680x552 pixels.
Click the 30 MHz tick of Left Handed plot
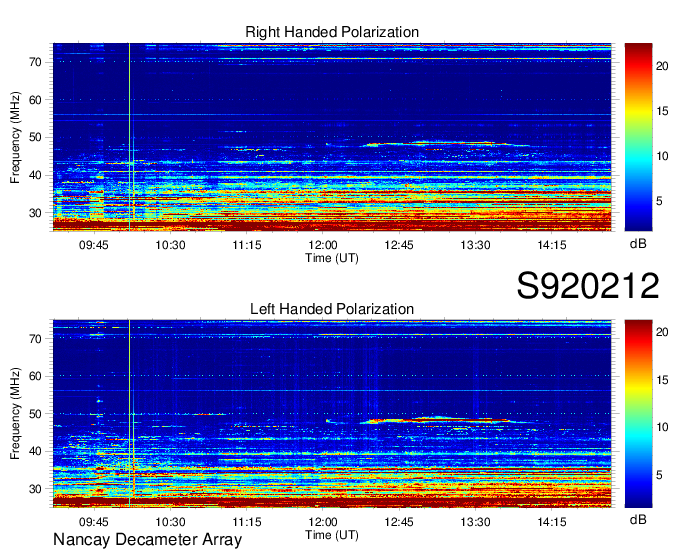pos(35,489)
